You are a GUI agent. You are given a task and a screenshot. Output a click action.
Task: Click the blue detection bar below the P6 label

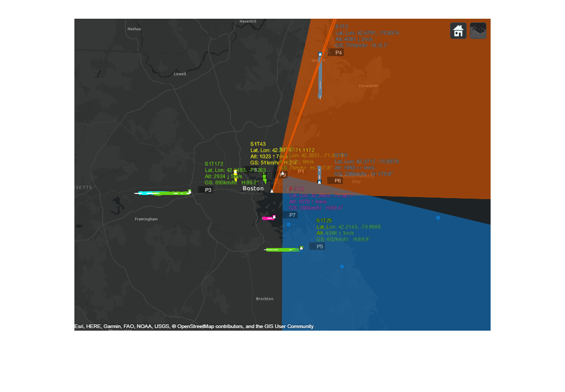319,172
